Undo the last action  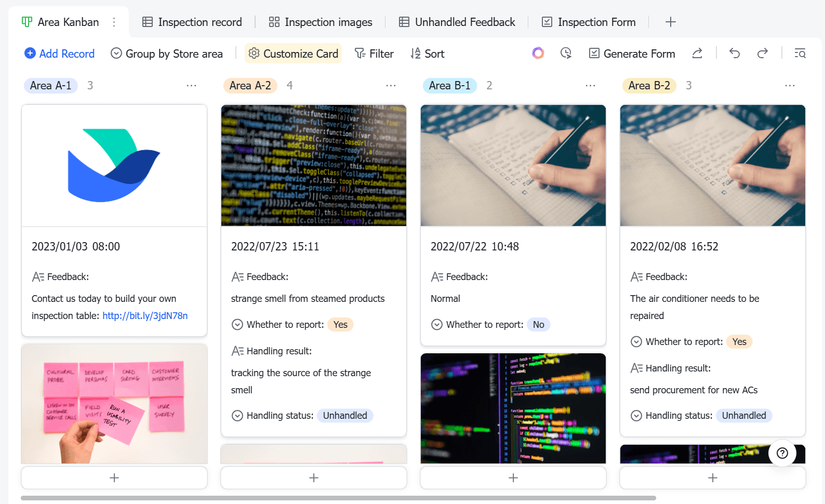point(735,53)
